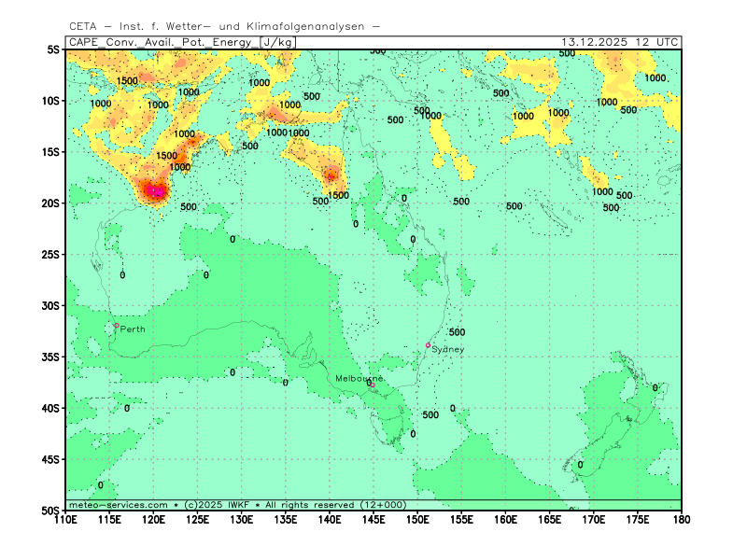Screen dimensions: 747x560
Task: Click the 0 label in bottom-left corner
Action: [x=101, y=485]
